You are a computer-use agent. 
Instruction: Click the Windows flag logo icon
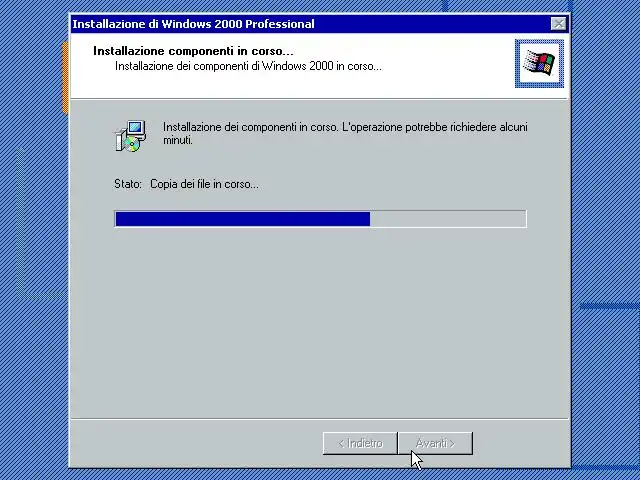tap(539, 63)
